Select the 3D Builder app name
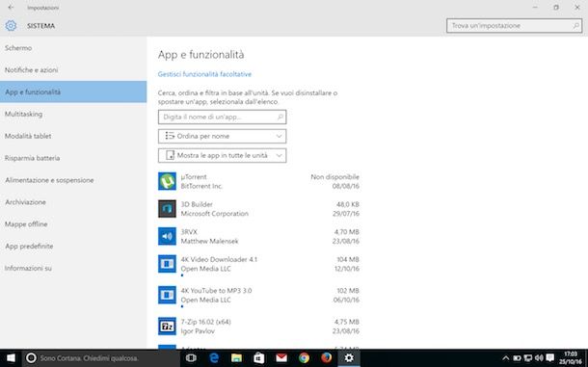 coord(197,204)
